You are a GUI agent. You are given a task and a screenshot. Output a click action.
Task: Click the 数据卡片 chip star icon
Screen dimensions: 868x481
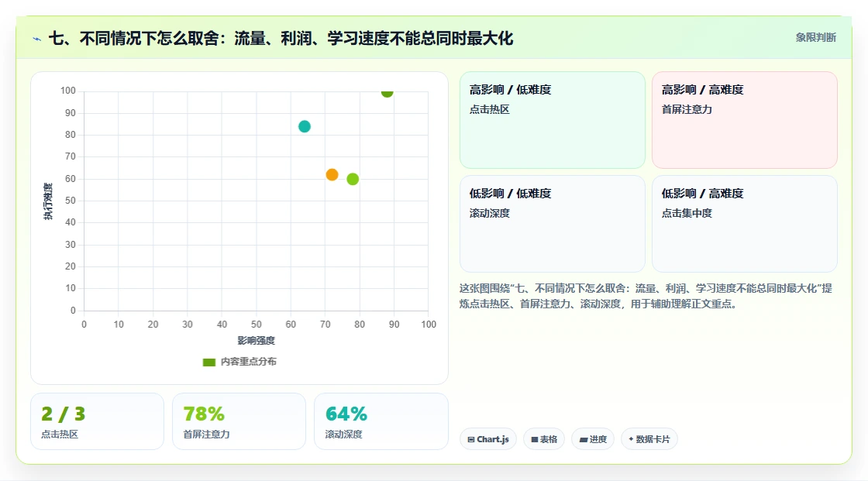[631, 439]
